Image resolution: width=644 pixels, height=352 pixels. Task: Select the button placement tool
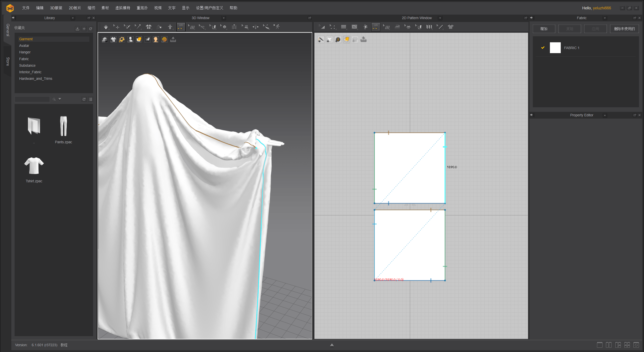224,27
